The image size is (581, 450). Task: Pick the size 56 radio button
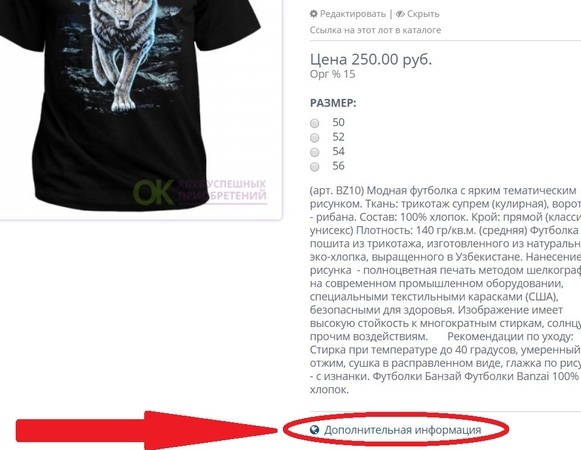point(315,167)
